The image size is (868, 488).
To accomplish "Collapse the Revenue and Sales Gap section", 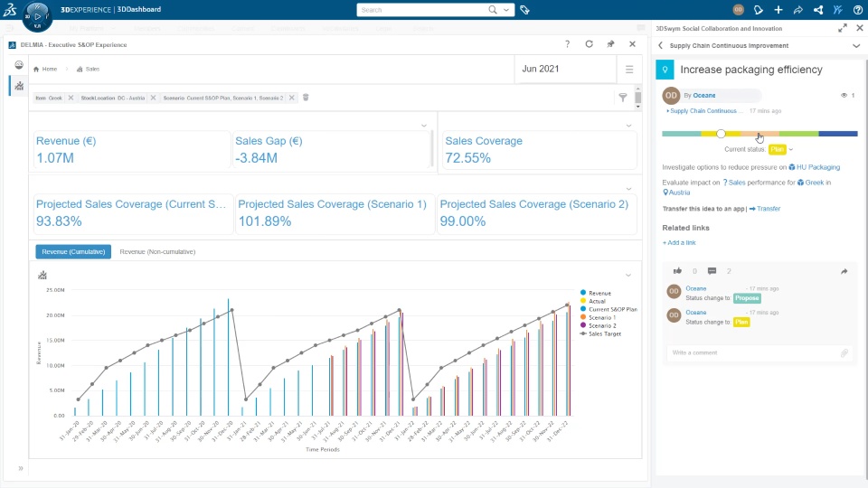I will coord(424,126).
